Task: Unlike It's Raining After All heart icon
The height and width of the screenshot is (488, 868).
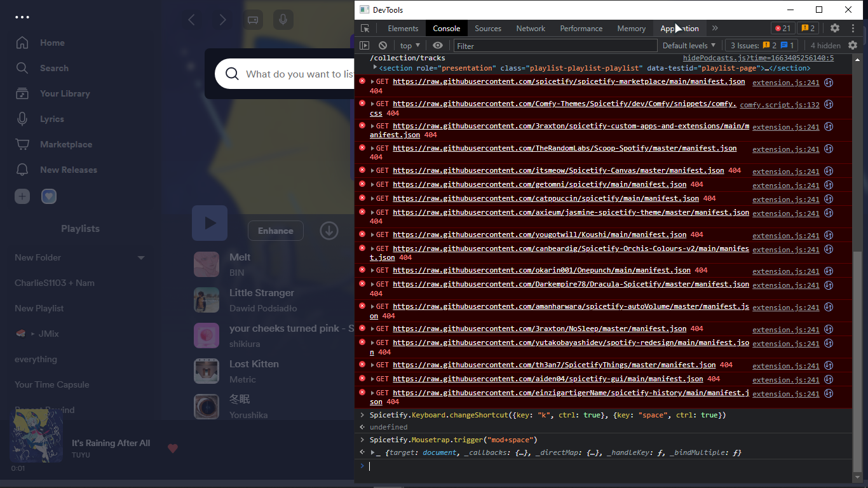Action: tap(172, 448)
